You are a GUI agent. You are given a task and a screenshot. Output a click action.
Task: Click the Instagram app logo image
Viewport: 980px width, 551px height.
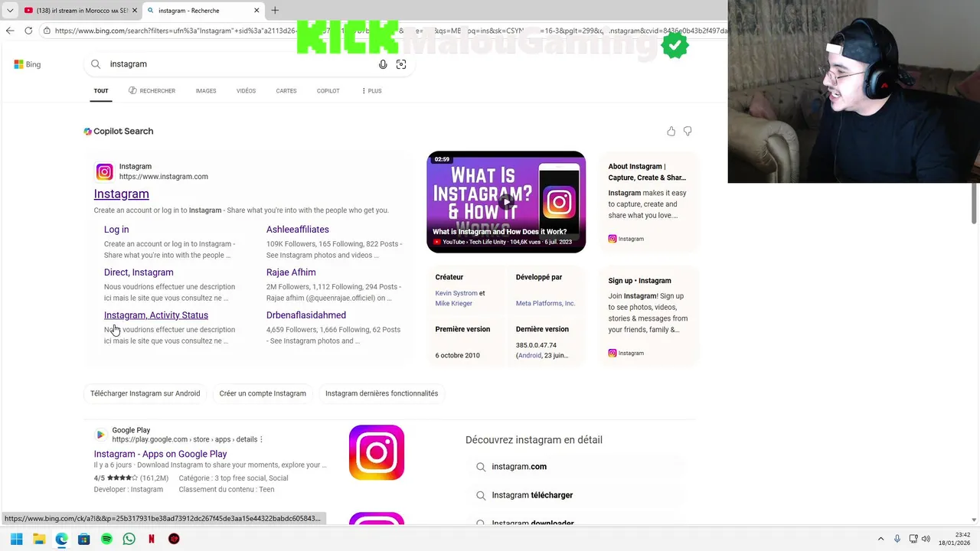pos(377,452)
